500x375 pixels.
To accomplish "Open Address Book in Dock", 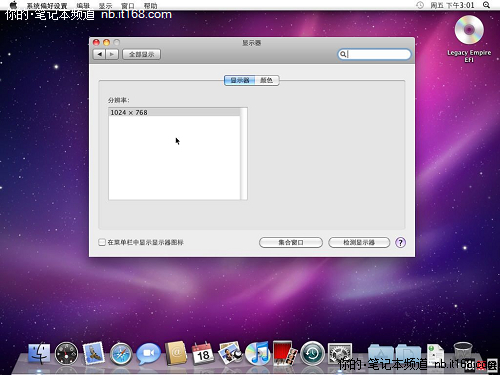I will point(176,353).
